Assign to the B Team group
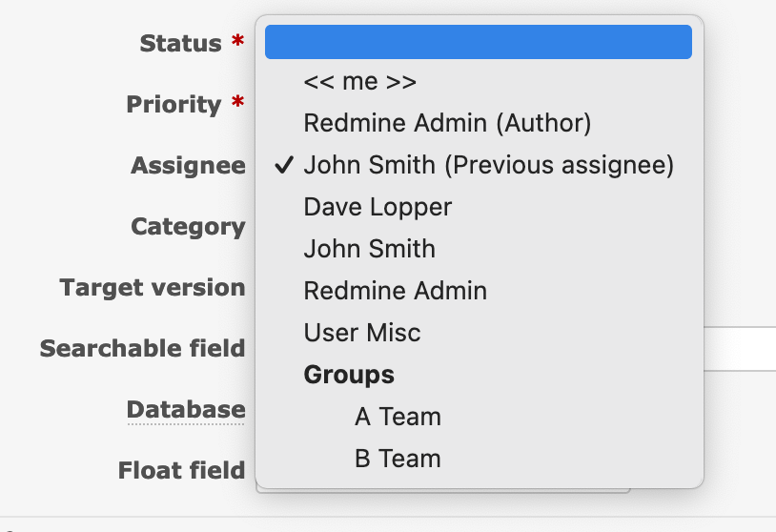The width and height of the screenshot is (776, 532). click(398, 459)
